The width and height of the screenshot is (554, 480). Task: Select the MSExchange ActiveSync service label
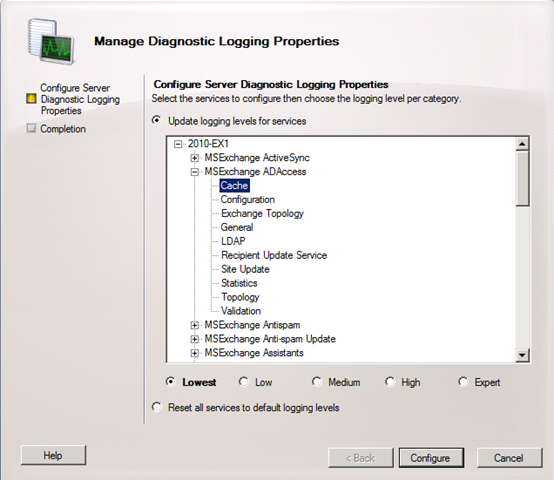[x=257, y=158]
